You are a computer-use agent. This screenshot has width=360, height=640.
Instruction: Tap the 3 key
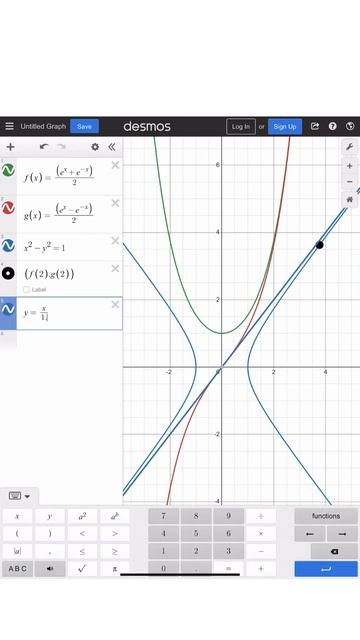tap(229, 551)
